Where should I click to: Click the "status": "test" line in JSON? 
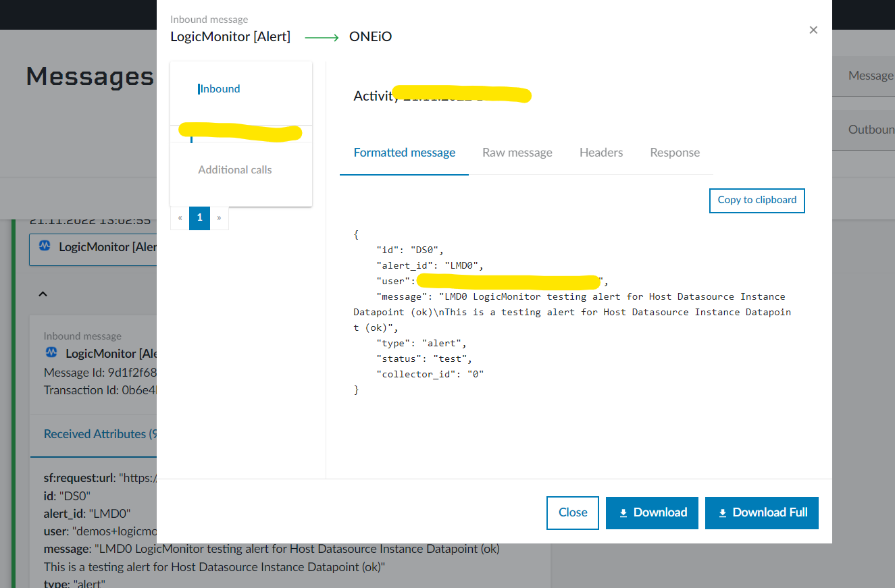(x=424, y=358)
